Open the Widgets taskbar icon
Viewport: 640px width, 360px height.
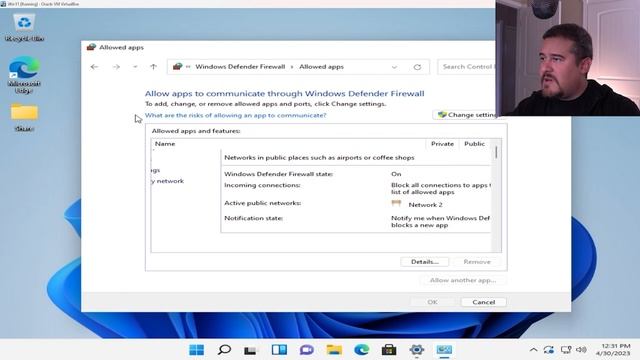[279, 350]
